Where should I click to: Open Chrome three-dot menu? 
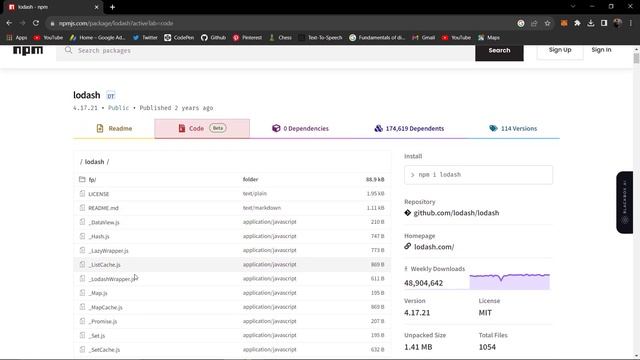(631, 23)
